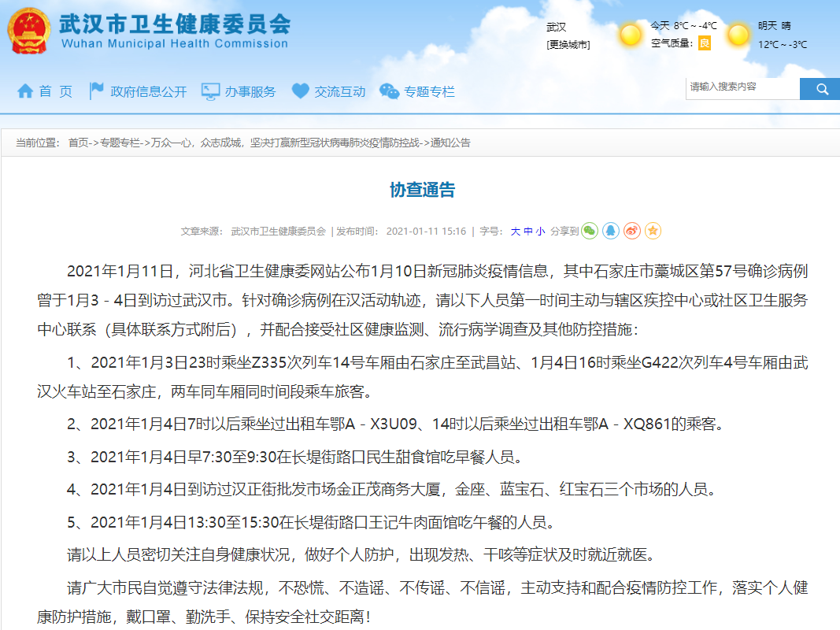Click the national emblem logo
840x630 pixels.
[29, 31]
